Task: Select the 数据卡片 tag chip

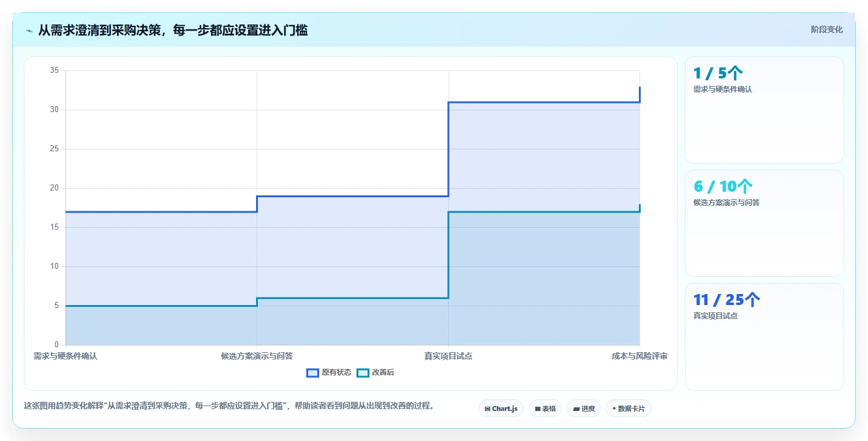Action: 628,409
